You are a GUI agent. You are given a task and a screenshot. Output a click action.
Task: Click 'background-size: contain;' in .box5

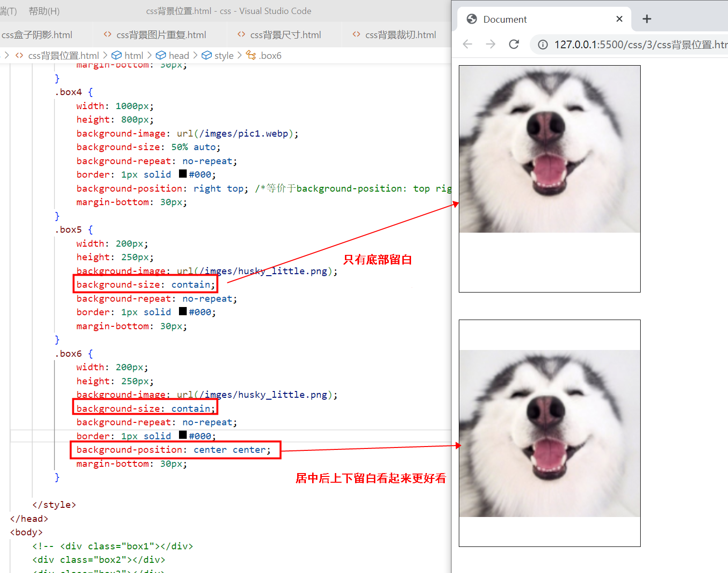[145, 284]
